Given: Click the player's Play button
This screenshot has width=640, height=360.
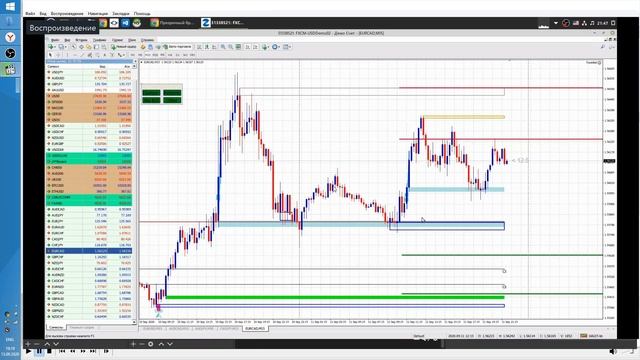Looking at the screenshot, I should (x=28, y=351).
